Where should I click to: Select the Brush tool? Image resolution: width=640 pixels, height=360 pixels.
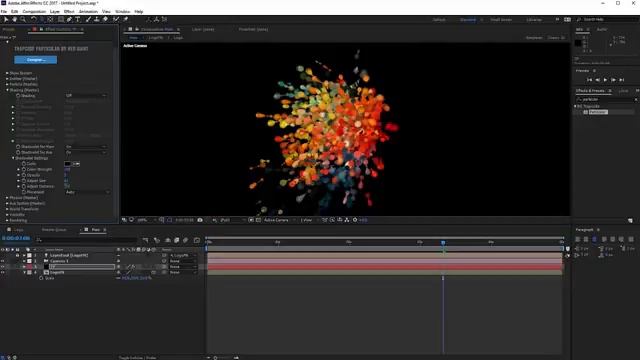(88, 19)
